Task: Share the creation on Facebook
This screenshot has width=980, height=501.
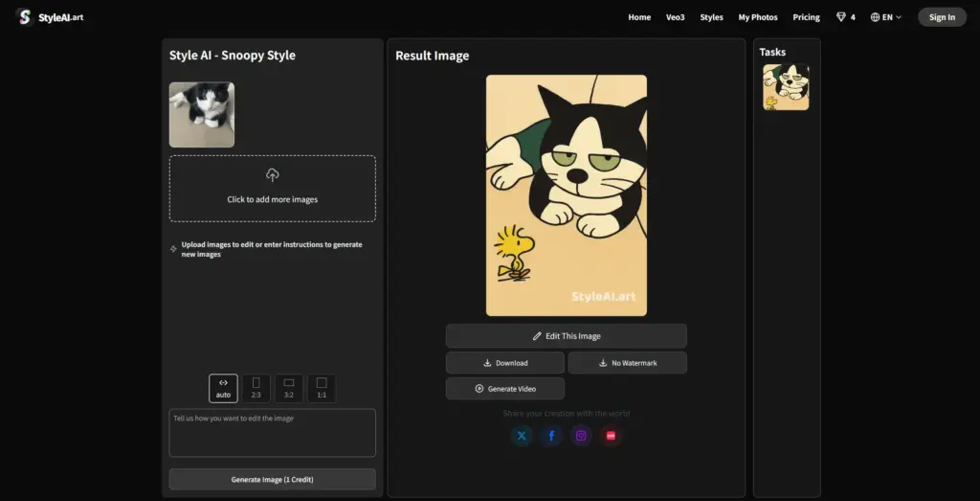Action: tap(551, 436)
